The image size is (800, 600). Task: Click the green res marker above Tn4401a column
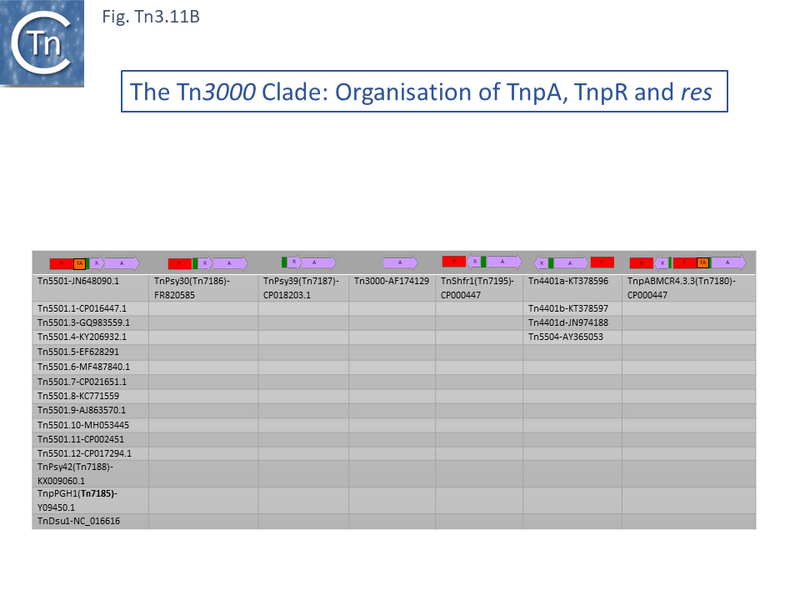(x=549, y=261)
